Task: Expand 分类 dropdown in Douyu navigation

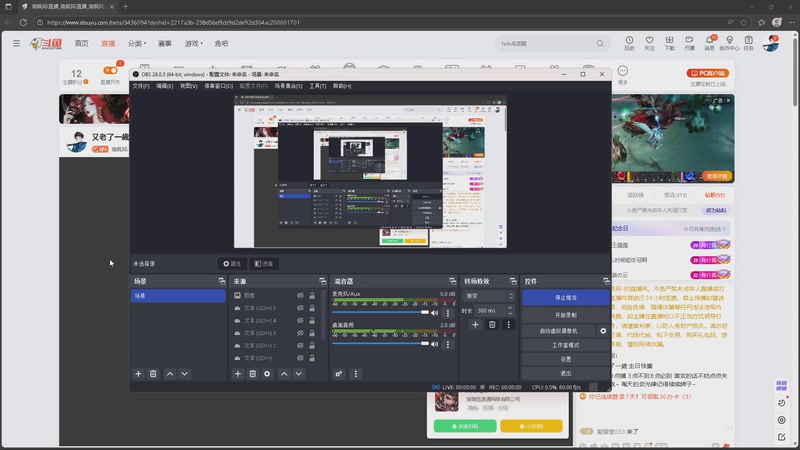Action: click(x=137, y=43)
